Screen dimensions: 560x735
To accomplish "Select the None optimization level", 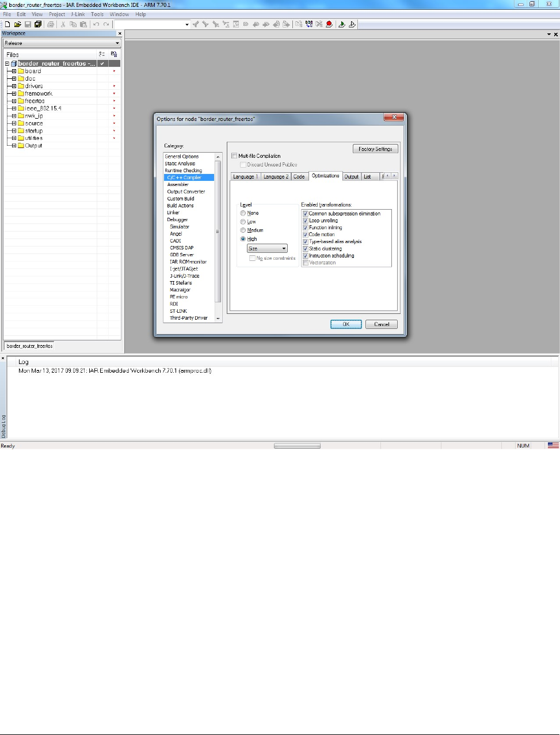I will 243,213.
